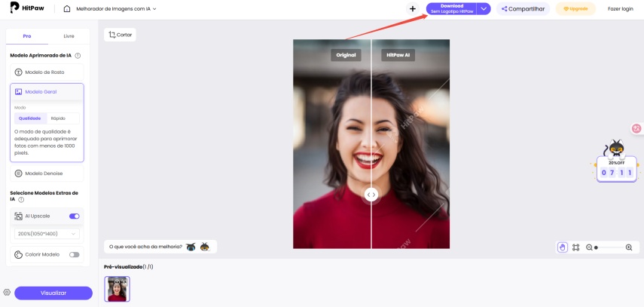Click the Original label on image
This screenshot has height=307, width=644.
[346, 55]
